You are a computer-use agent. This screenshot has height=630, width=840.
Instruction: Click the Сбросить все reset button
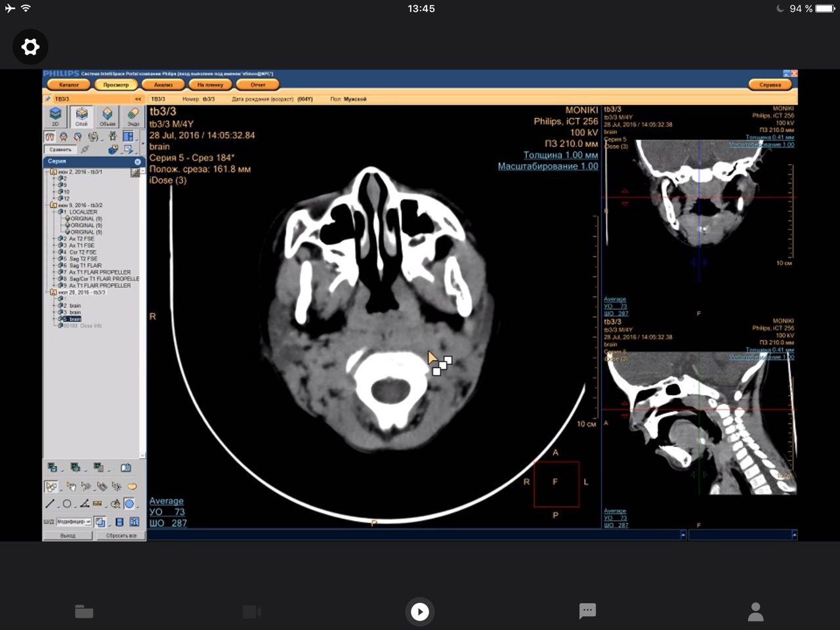click(x=120, y=535)
